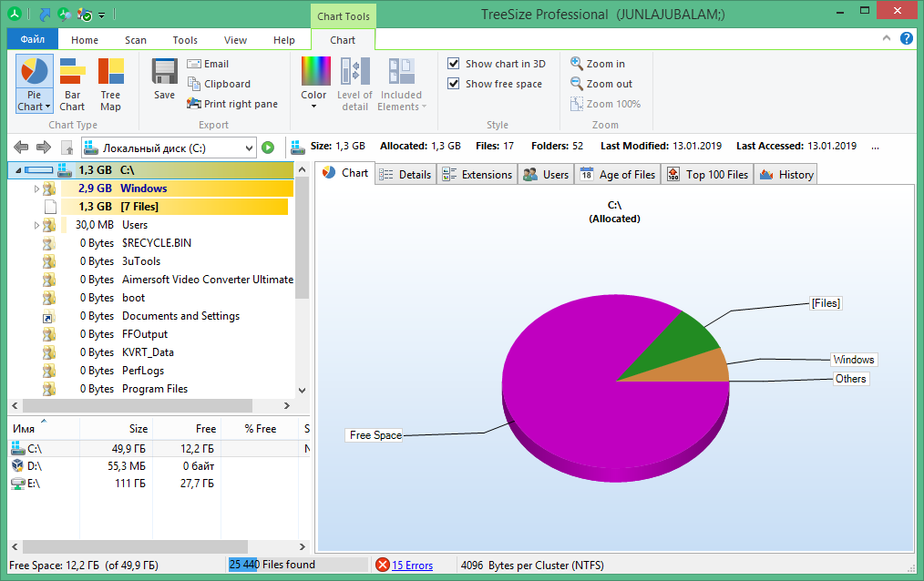Switch to the Extensions tab
Image resolution: width=924 pixels, height=581 pixels.
[477, 174]
